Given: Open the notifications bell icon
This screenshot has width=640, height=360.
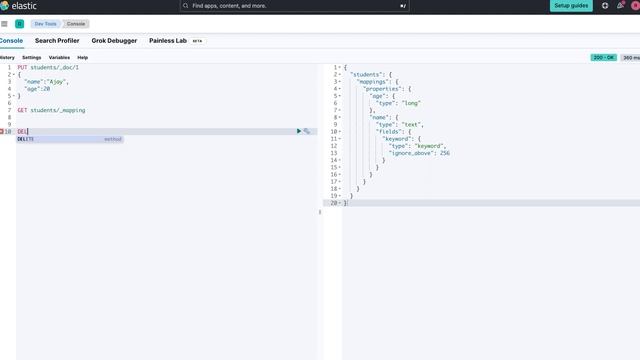Looking at the screenshot, I should tap(620, 6).
